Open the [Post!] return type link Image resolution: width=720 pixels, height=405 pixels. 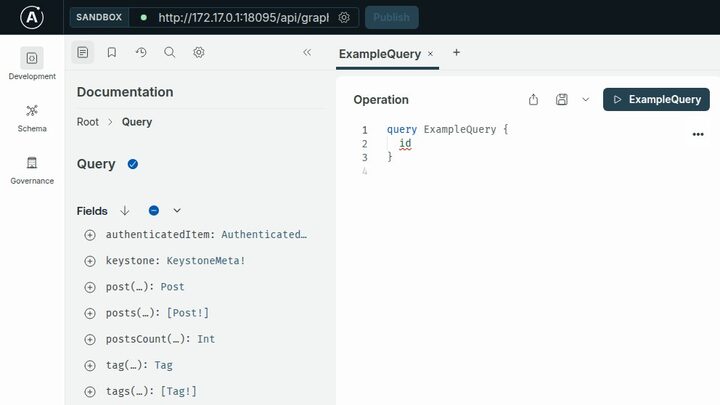pos(187,313)
